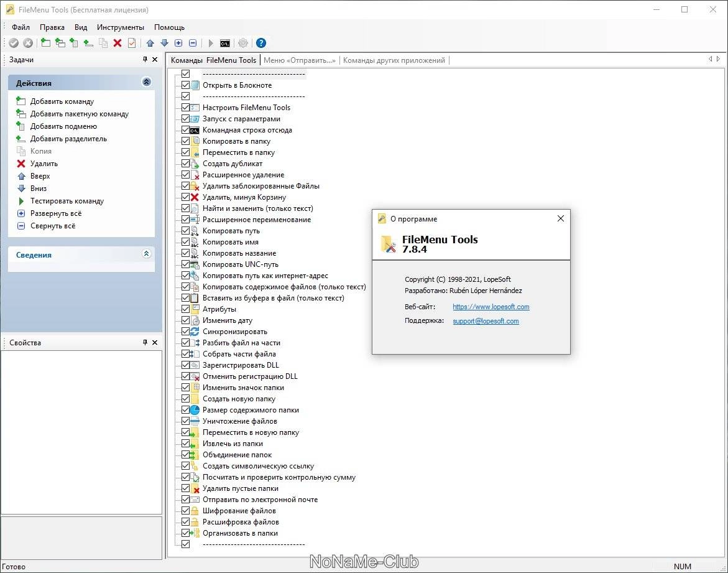This screenshot has height=573, width=728.
Task: Pin the Свойства panel
Action: tap(145, 343)
